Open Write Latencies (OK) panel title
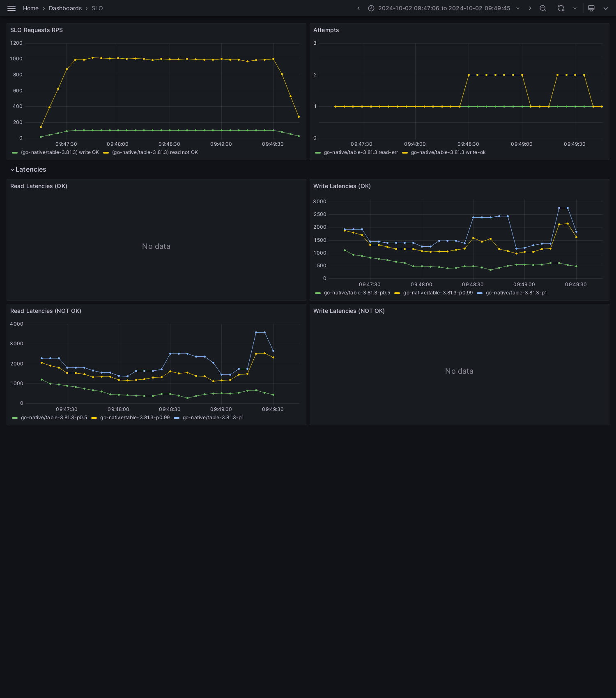The width and height of the screenshot is (616, 698). pyautogui.click(x=342, y=186)
